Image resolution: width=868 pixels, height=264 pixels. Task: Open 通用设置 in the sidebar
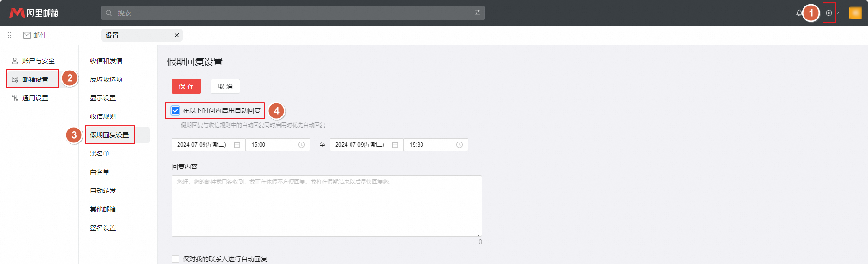tap(35, 98)
